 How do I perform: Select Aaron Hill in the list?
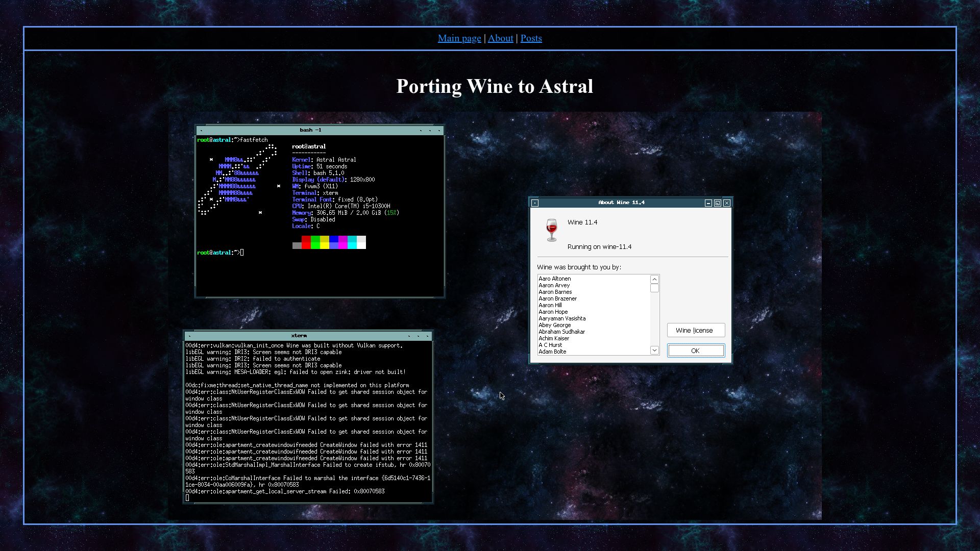550,305
